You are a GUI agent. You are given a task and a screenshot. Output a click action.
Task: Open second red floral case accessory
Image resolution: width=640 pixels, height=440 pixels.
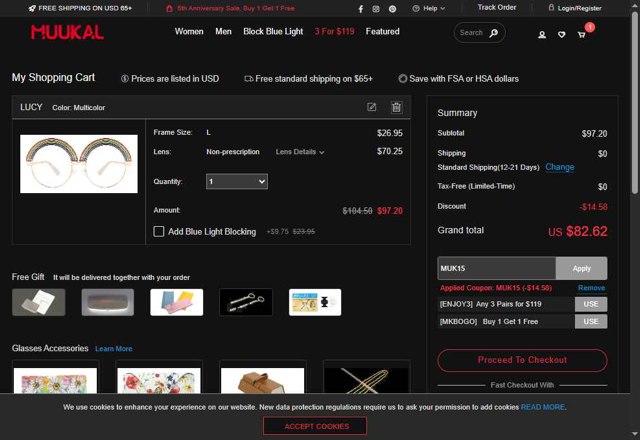click(x=159, y=380)
